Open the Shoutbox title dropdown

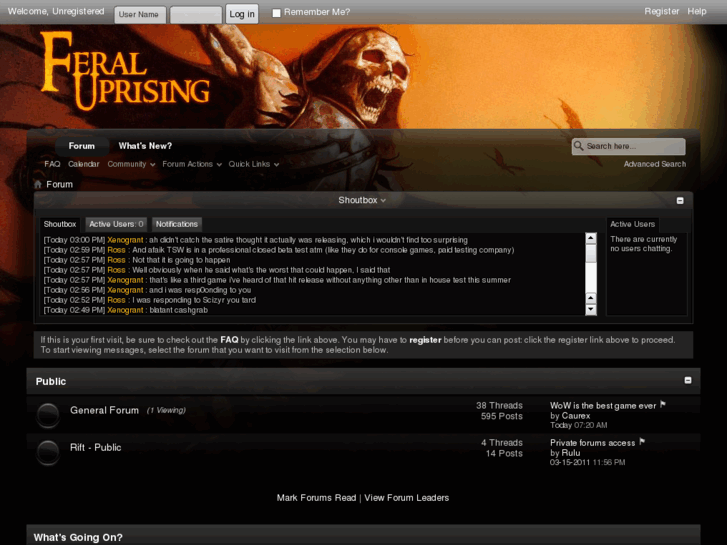click(362, 200)
